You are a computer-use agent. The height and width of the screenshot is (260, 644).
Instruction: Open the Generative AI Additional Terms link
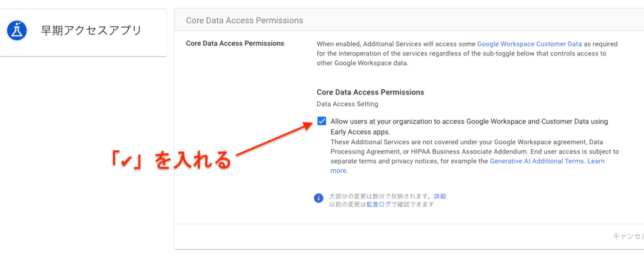(x=537, y=161)
